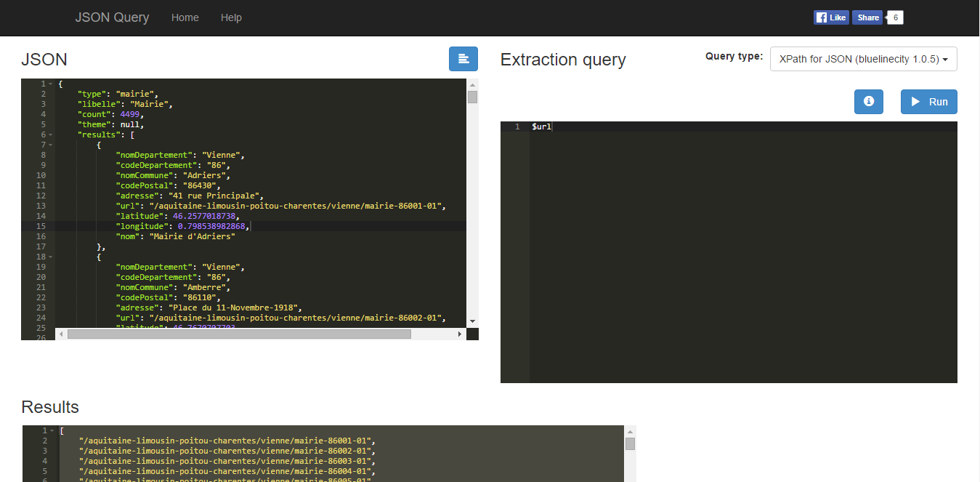Click line number 1 in query editor gutter

coord(517,126)
